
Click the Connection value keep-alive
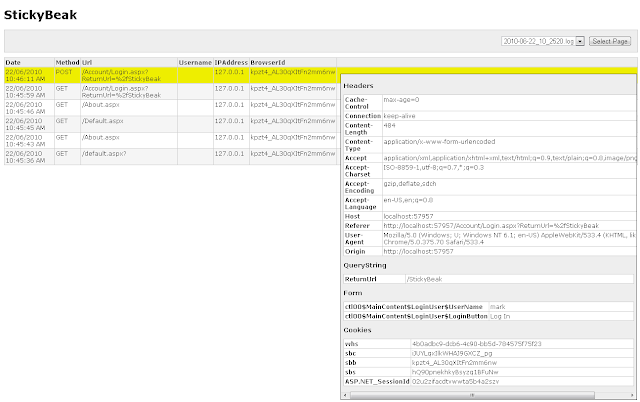coord(399,116)
